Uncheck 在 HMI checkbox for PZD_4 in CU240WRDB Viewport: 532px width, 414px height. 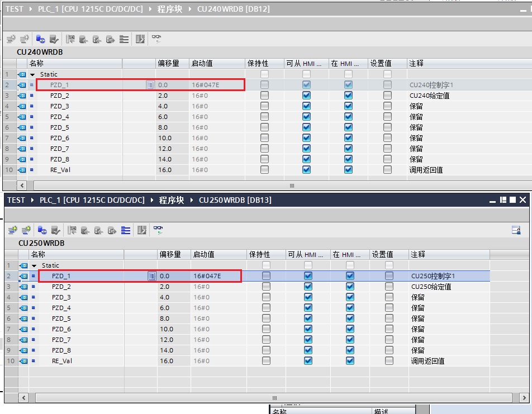[349, 117]
